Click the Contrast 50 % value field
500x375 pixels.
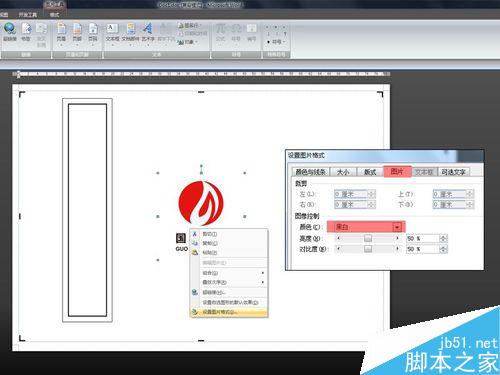(x=423, y=249)
